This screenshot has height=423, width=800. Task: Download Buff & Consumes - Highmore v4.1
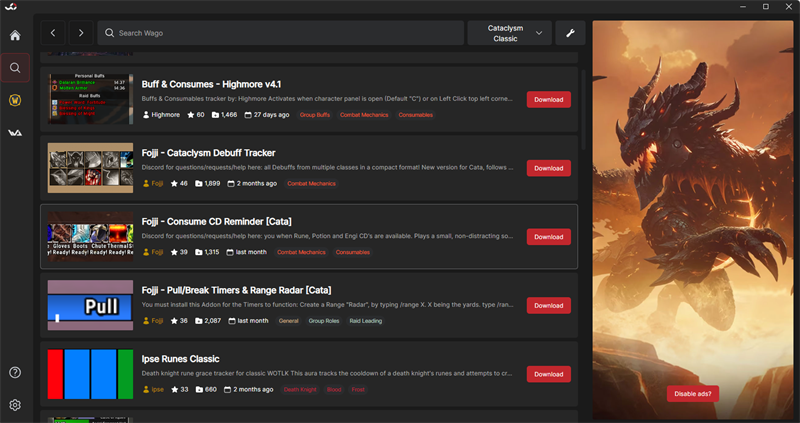(548, 100)
